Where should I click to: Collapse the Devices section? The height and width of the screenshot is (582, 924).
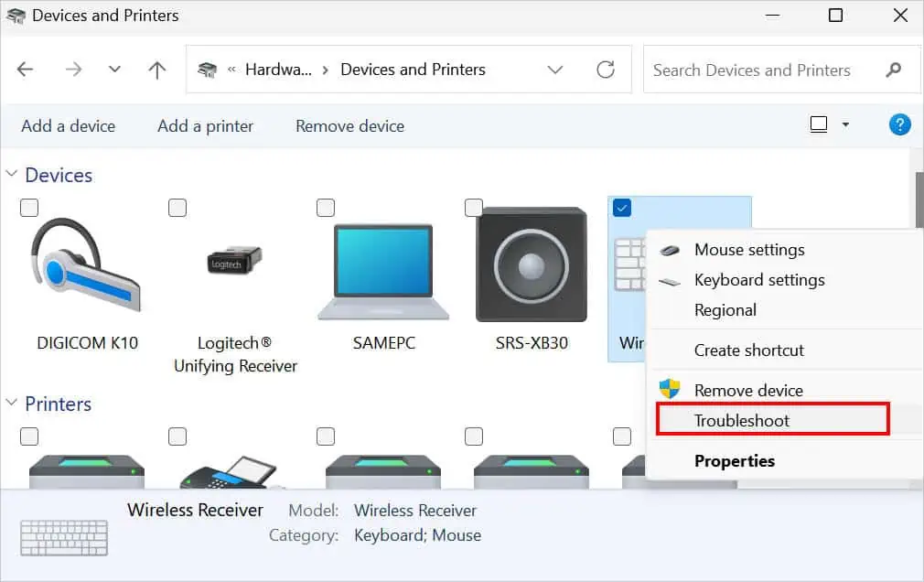(11, 174)
